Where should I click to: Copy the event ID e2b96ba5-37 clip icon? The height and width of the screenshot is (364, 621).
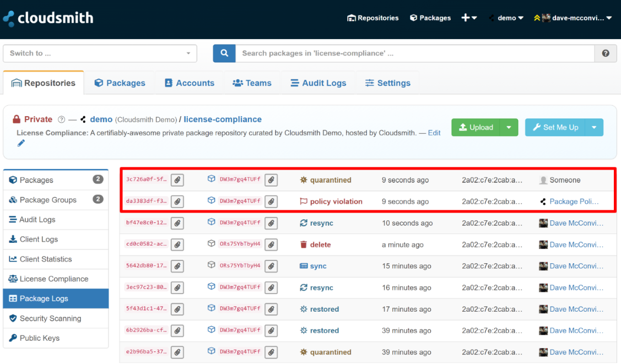(177, 352)
